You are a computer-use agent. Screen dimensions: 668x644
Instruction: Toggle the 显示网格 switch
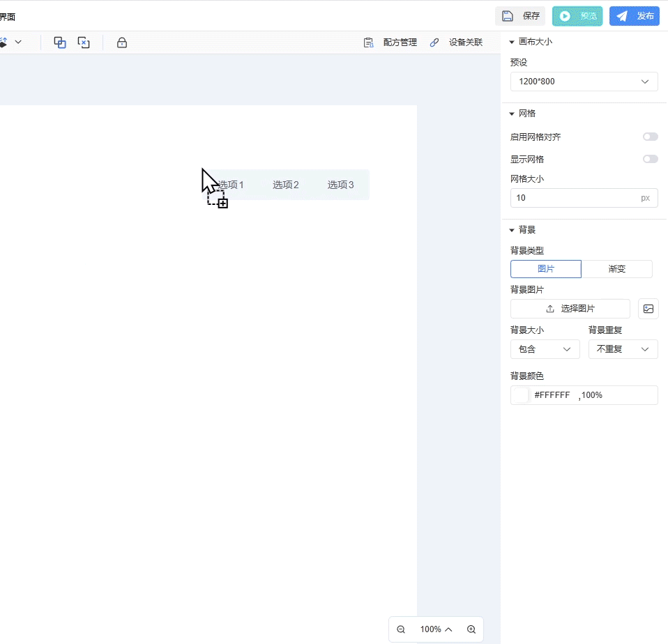[650, 160]
